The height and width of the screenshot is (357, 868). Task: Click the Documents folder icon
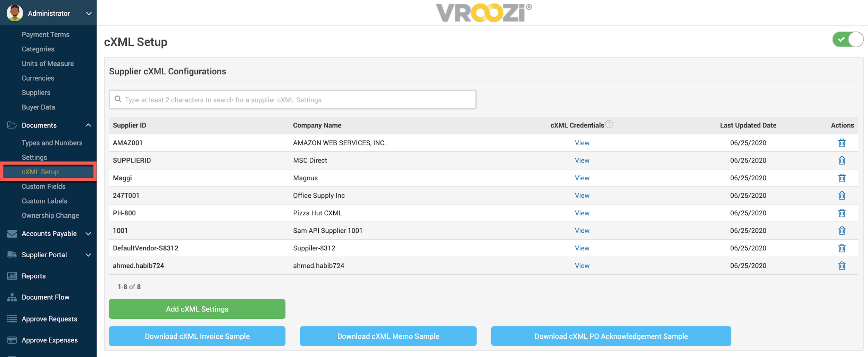point(12,125)
